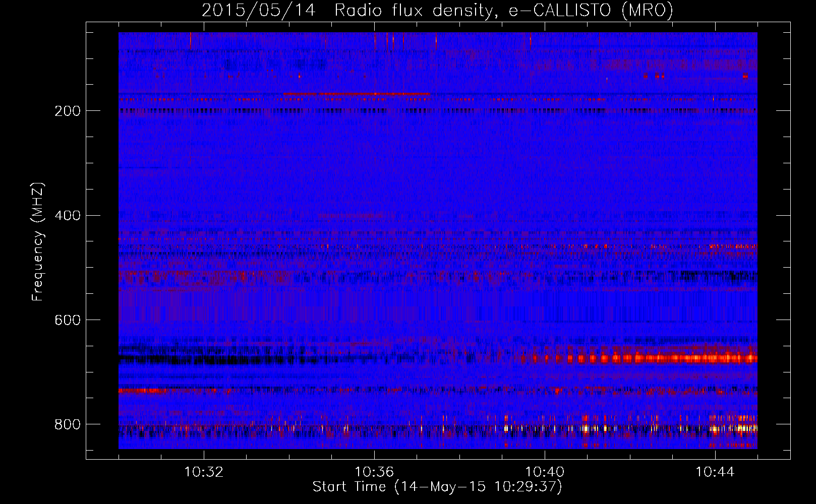The height and width of the screenshot is (504, 816).
Task: Click the 10:32 time tick label
Action: point(204,472)
